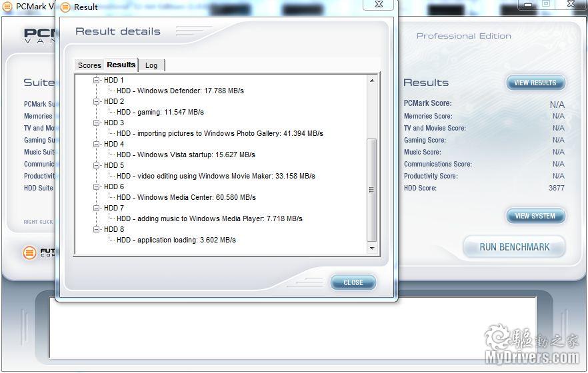Select the Windows Defender 17.788 MB/s row
This screenshot has height=373, width=588.
[180, 91]
